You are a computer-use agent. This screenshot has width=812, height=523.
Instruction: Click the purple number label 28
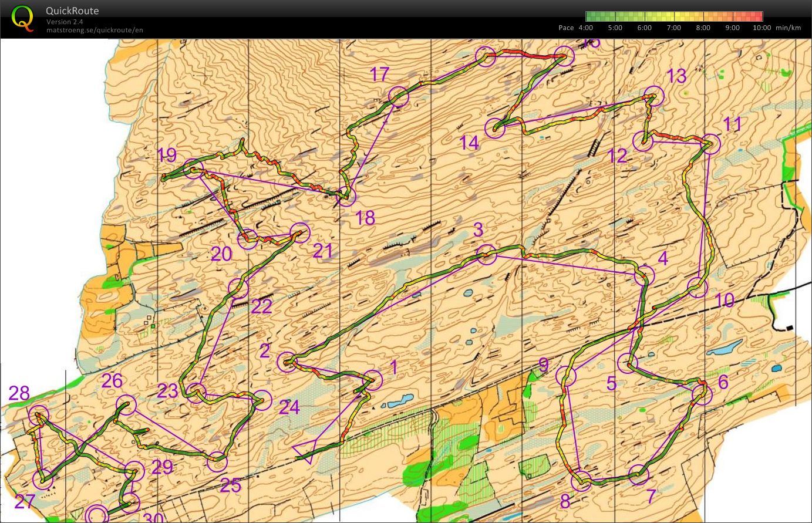[x=19, y=393]
